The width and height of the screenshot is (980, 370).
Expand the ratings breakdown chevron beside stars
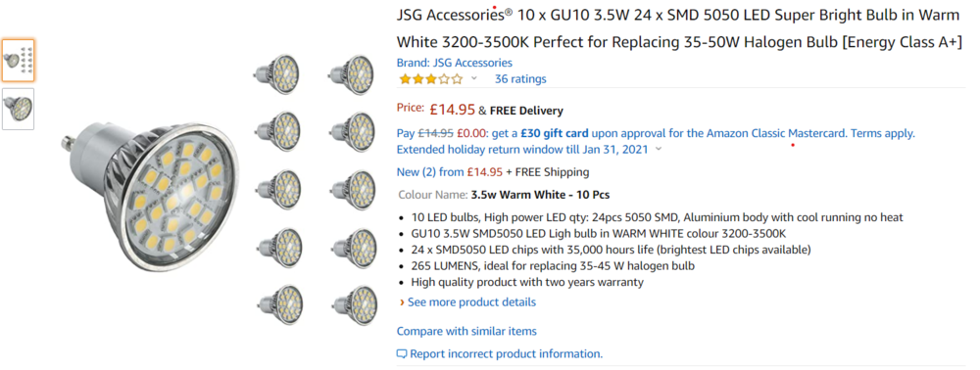coord(473,78)
